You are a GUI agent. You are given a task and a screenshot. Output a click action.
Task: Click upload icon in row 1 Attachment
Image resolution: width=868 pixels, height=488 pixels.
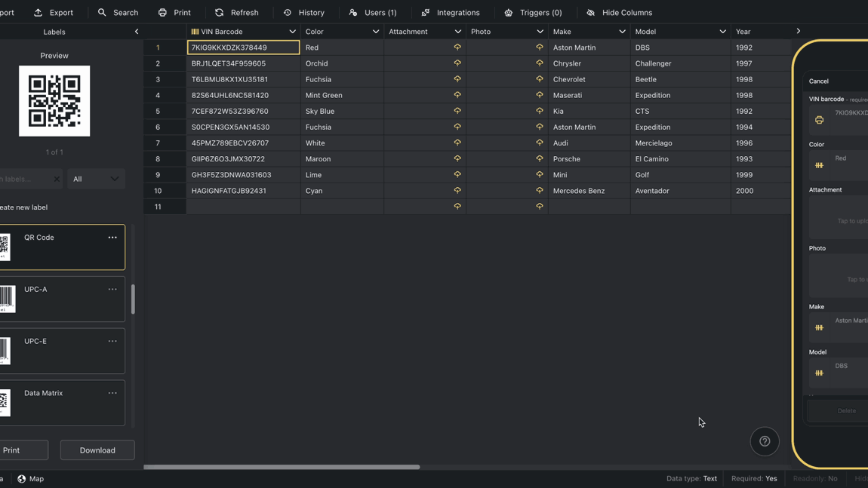[457, 48]
